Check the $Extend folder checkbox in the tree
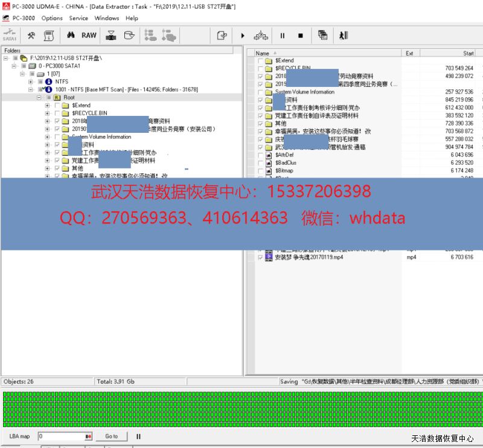Image resolution: width=483 pixels, height=448 pixels. coord(57,105)
